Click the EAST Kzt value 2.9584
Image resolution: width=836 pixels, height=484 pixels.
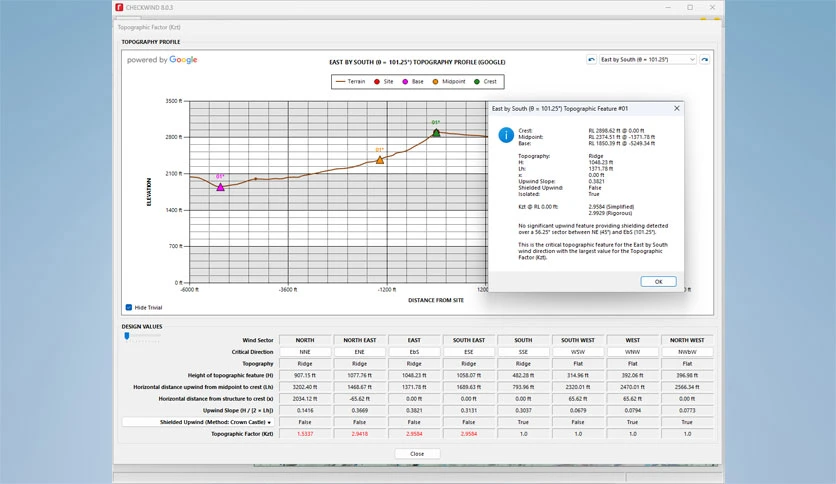click(414, 434)
